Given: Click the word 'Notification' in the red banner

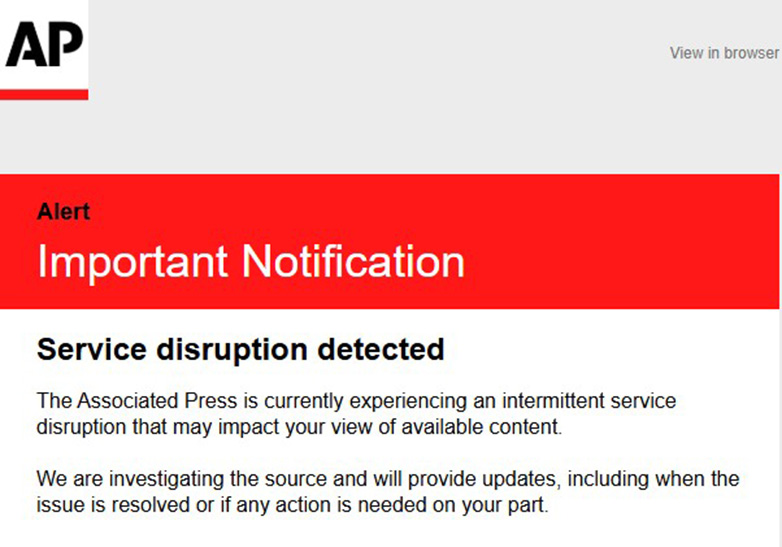Looking at the screenshot, I should [354, 262].
